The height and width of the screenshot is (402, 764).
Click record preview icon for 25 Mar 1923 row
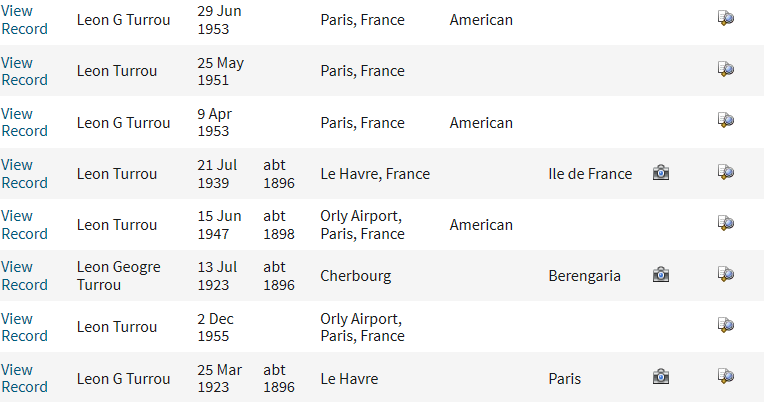click(x=726, y=376)
